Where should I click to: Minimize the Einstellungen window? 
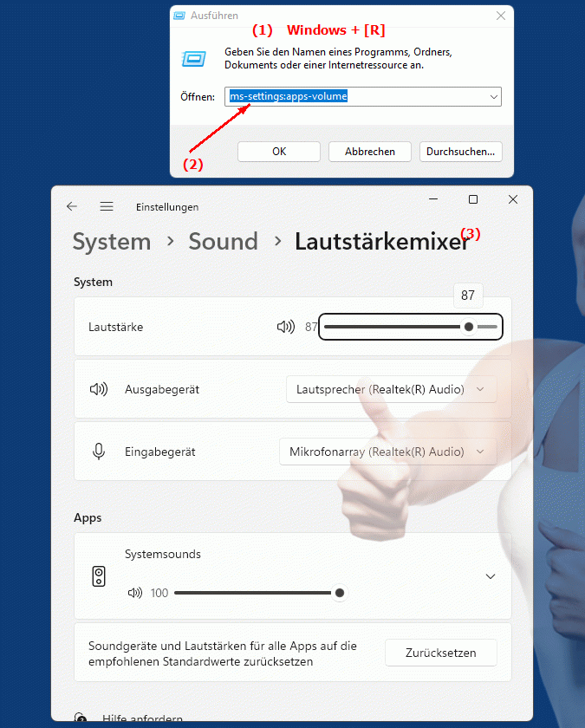coord(433,199)
